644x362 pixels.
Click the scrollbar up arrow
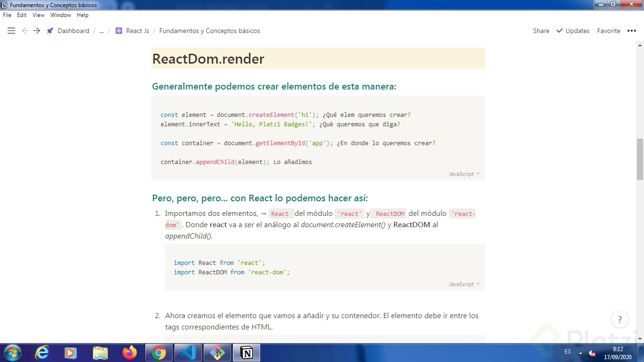[x=640, y=44]
